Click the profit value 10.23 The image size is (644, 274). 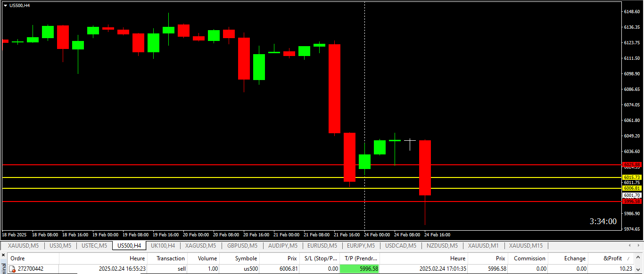626,269
